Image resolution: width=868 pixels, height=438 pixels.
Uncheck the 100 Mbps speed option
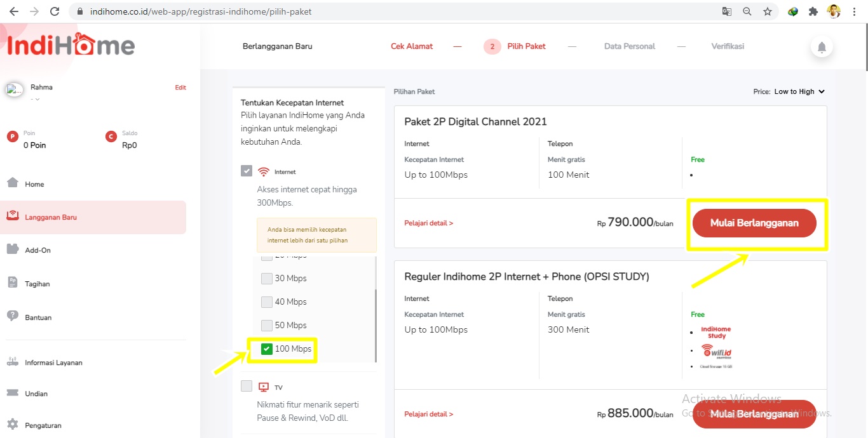(x=267, y=348)
